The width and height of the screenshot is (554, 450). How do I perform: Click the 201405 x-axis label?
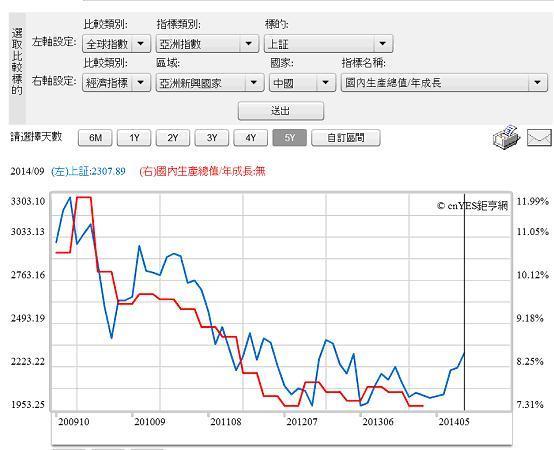tap(454, 422)
